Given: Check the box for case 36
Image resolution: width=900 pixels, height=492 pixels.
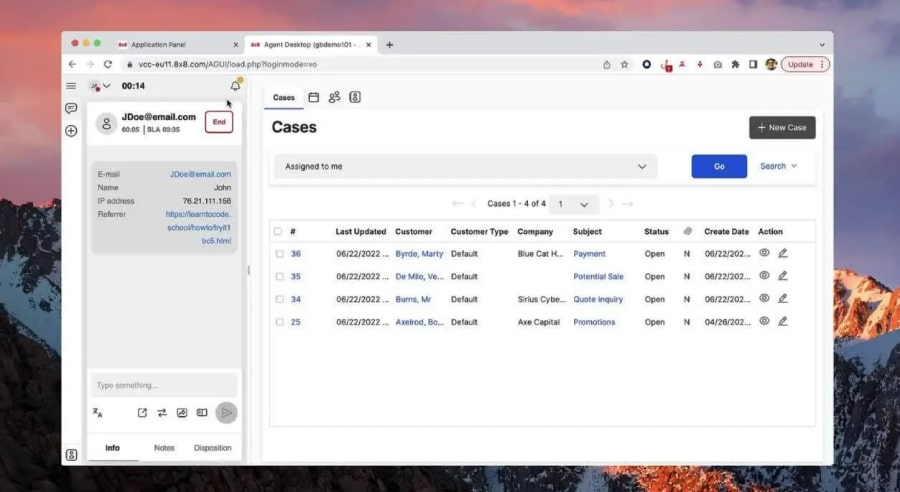Looking at the screenshot, I should pos(280,254).
